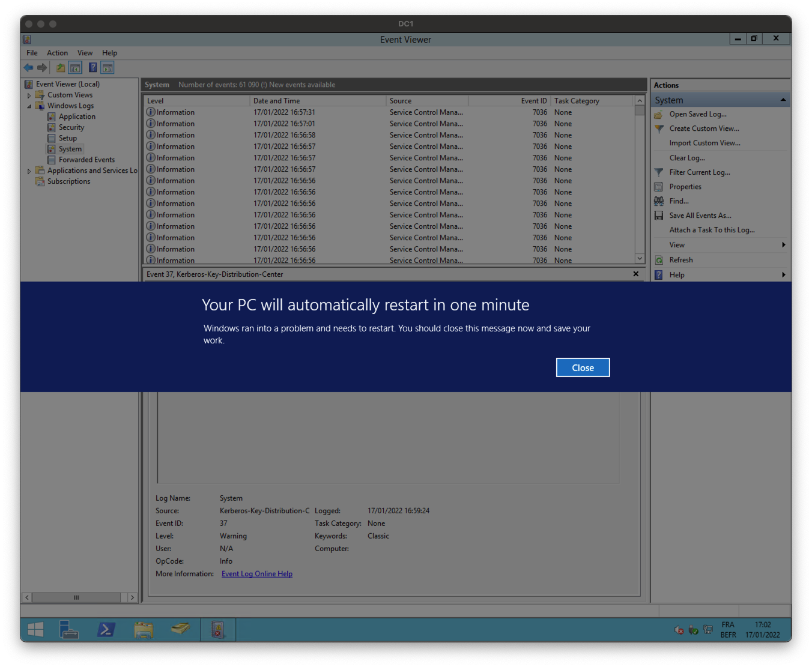Viewport: 812px width, 667px height.
Task: Open the Event Log Online Help link
Action: coord(257,574)
